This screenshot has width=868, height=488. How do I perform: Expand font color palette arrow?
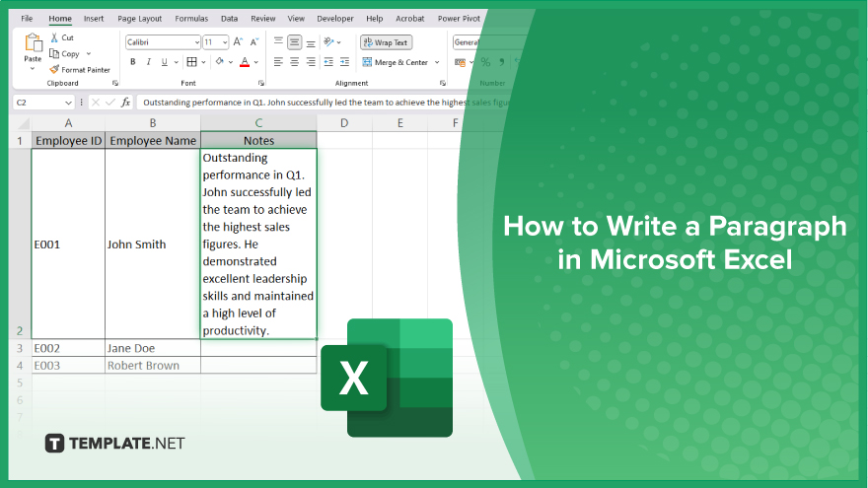[256, 62]
